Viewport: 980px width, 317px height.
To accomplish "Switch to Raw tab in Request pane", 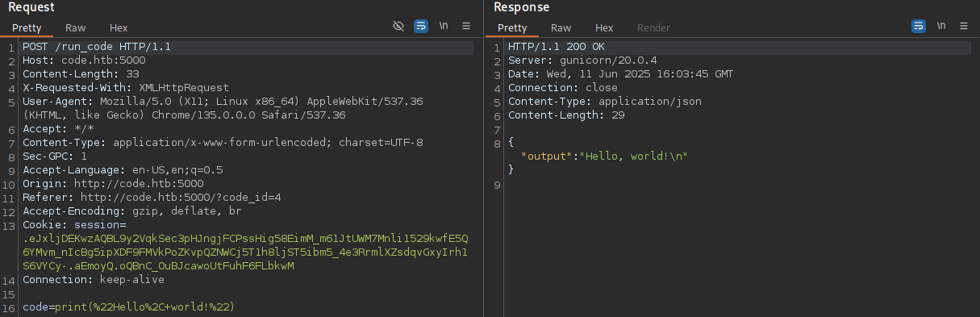I will click(76, 27).
